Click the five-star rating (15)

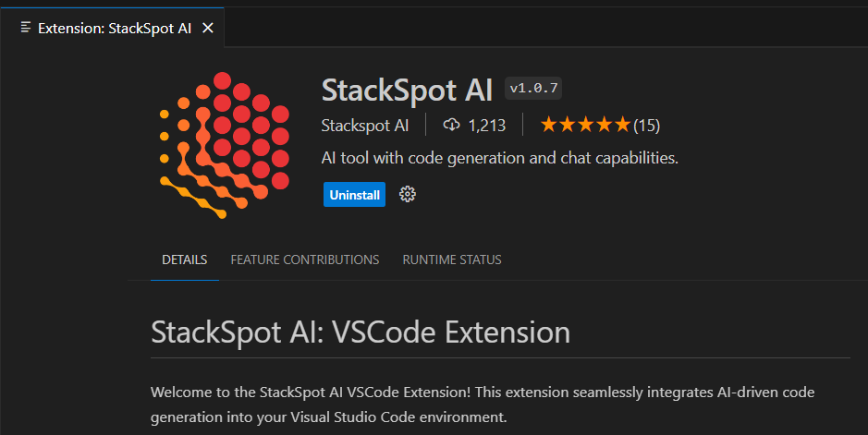[x=600, y=125]
